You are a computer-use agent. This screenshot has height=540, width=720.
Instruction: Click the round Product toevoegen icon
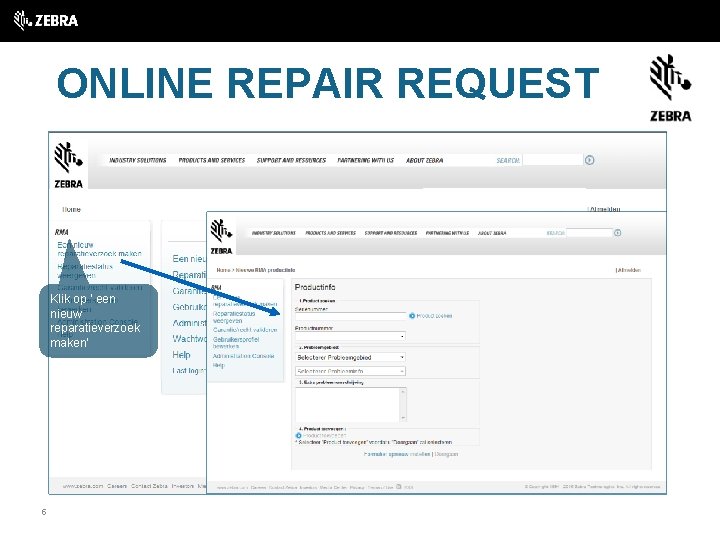click(x=298, y=435)
